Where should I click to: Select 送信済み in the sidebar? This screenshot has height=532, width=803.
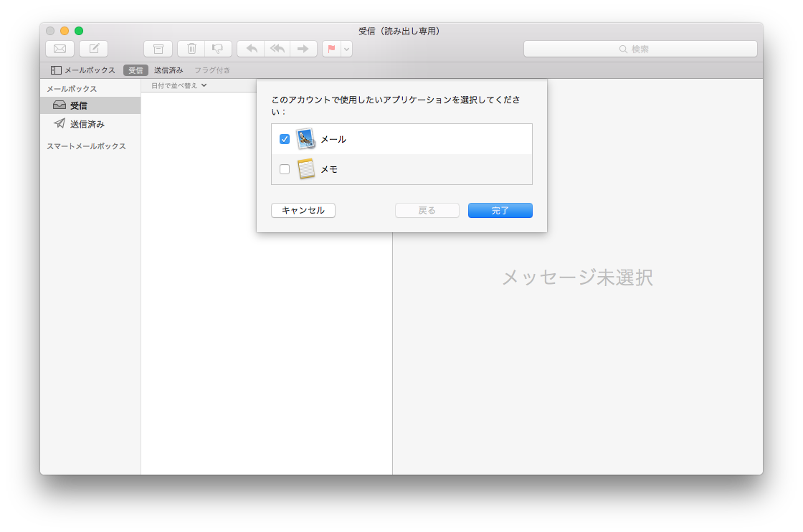coord(90,124)
